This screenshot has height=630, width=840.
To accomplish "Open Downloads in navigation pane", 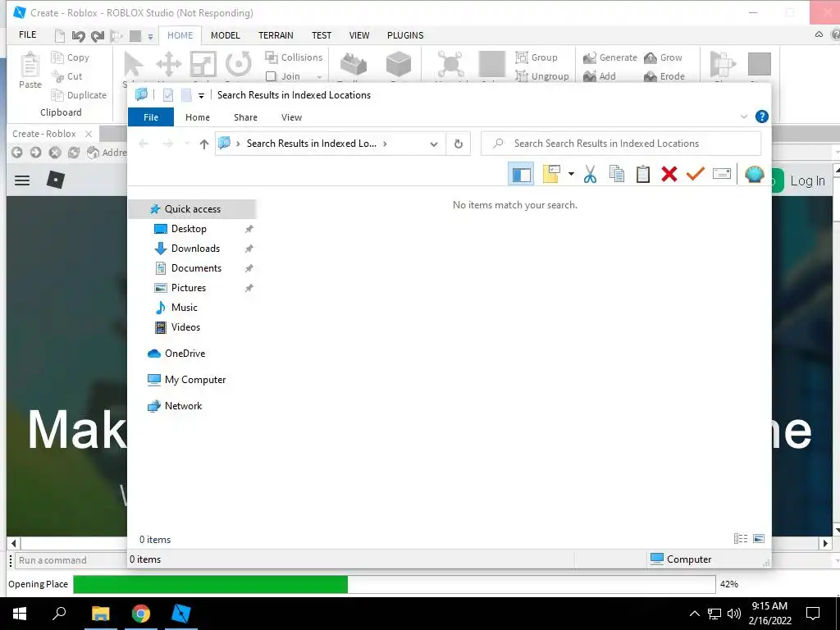I will tap(195, 249).
